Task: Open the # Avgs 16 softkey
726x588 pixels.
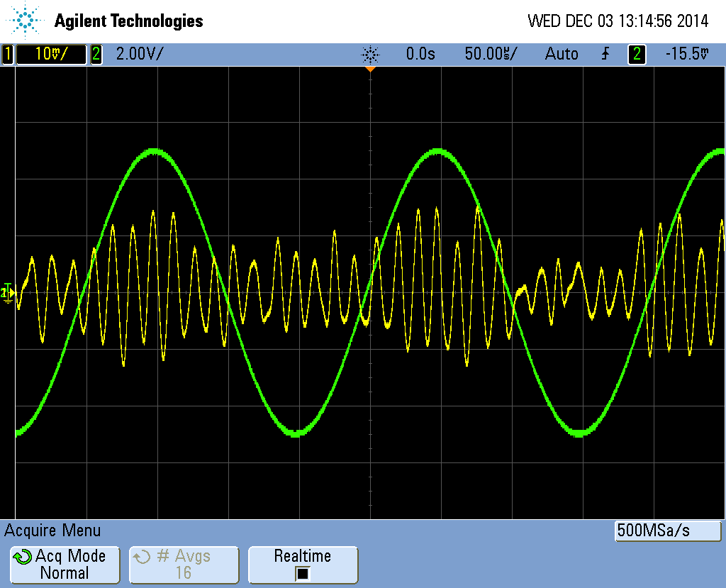Action: (x=184, y=565)
